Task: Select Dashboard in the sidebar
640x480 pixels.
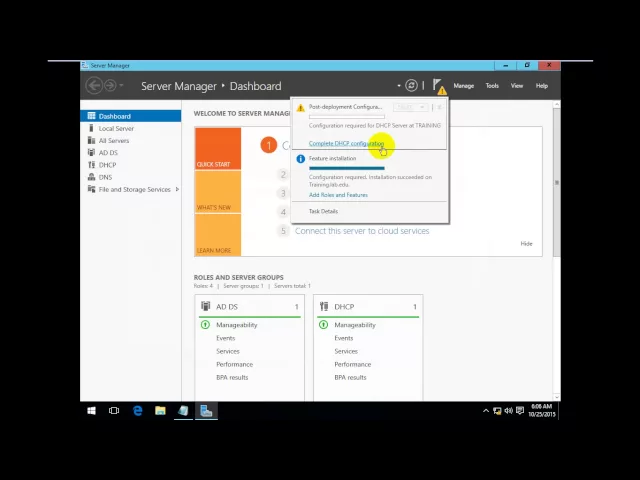Action: point(131,116)
